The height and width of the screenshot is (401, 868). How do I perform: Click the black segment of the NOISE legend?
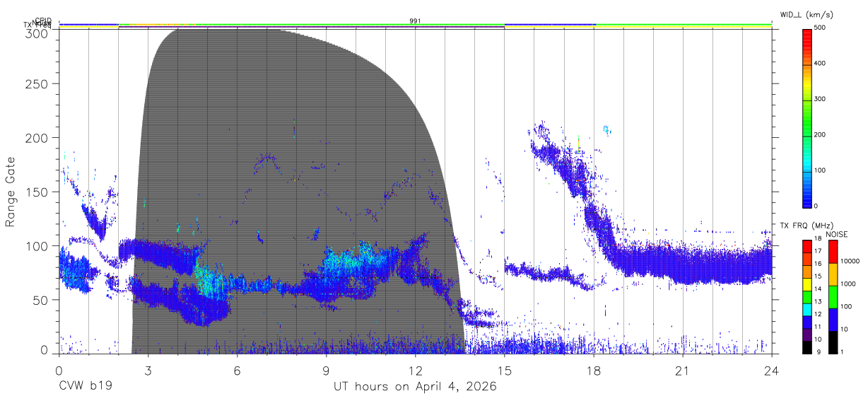(832, 342)
